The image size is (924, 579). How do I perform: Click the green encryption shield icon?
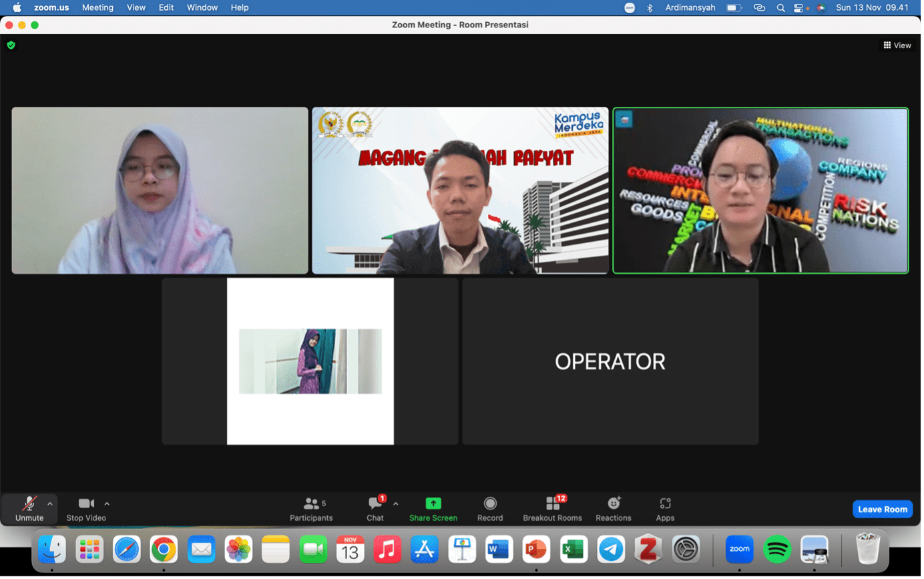point(11,45)
